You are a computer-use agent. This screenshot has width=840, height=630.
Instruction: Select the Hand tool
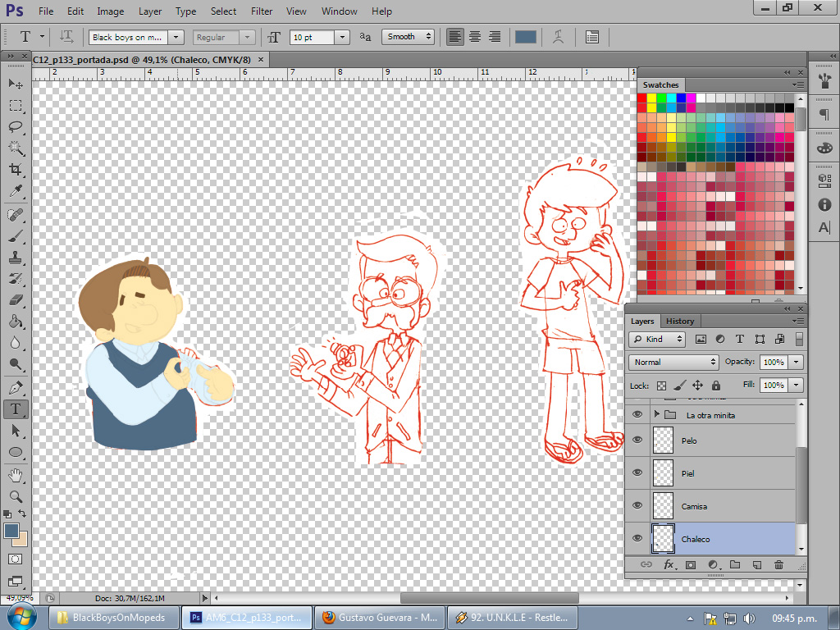tap(16, 475)
